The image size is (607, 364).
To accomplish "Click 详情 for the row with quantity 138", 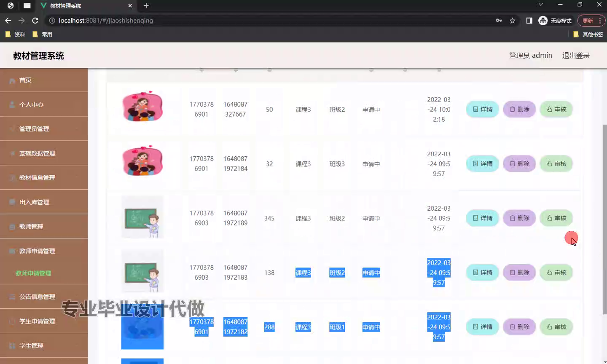I will pyautogui.click(x=483, y=272).
